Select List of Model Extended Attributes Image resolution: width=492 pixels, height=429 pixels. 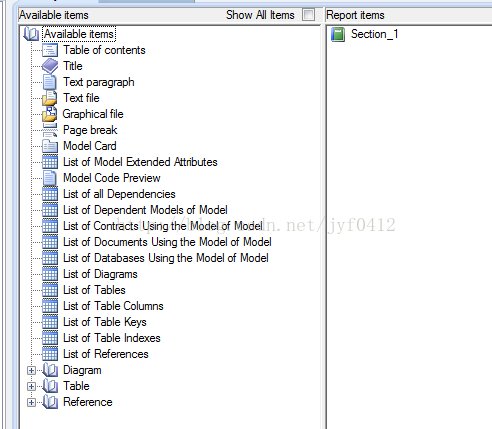pyautogui.click(x=140, y=162)
